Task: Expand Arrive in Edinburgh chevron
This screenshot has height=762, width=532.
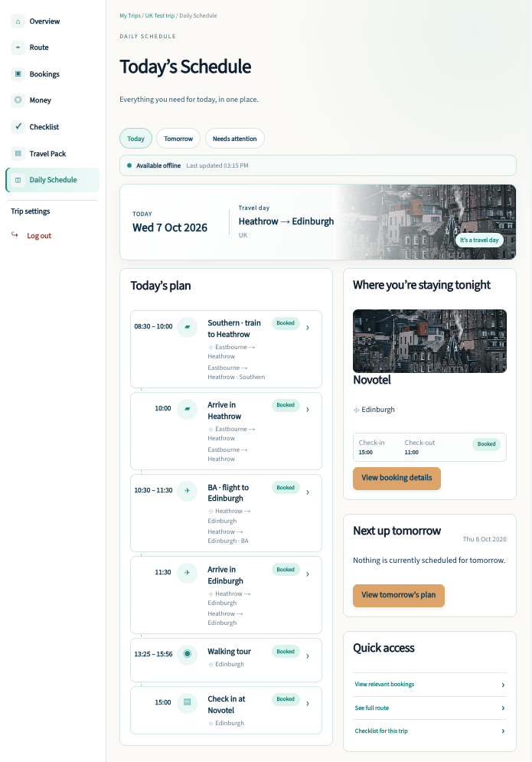Action: click(x=308, y=574)
